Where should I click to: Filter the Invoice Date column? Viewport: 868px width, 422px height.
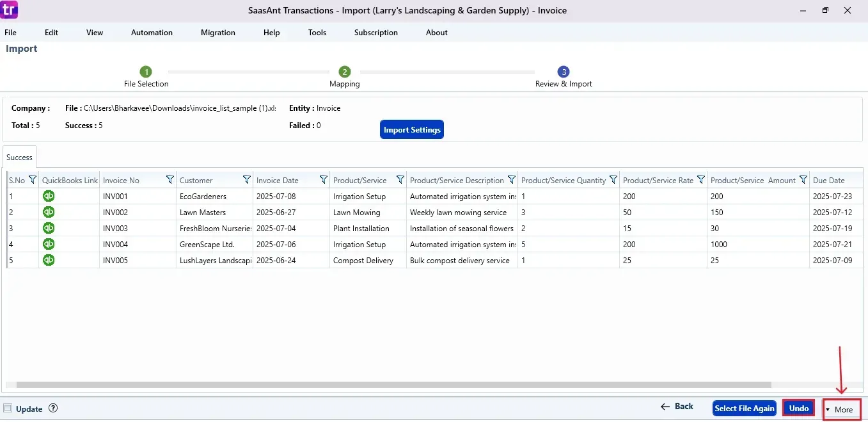[x=323, y=180]
